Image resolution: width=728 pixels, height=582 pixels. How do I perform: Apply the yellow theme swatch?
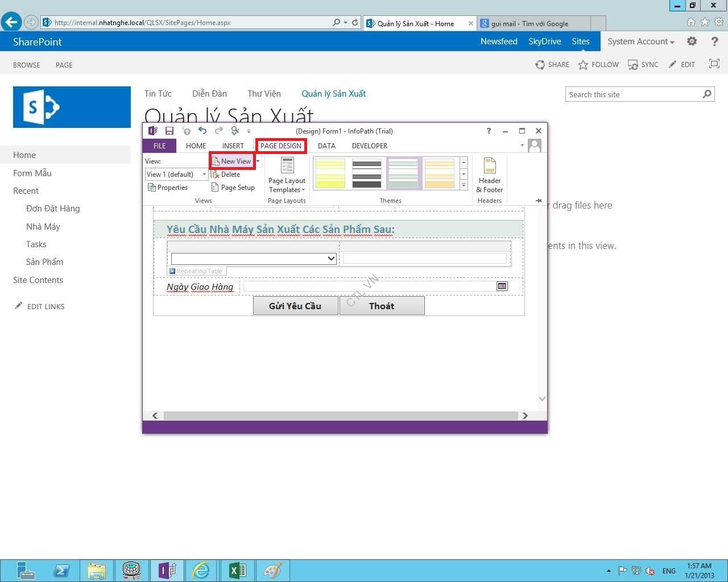pos(330,173)
